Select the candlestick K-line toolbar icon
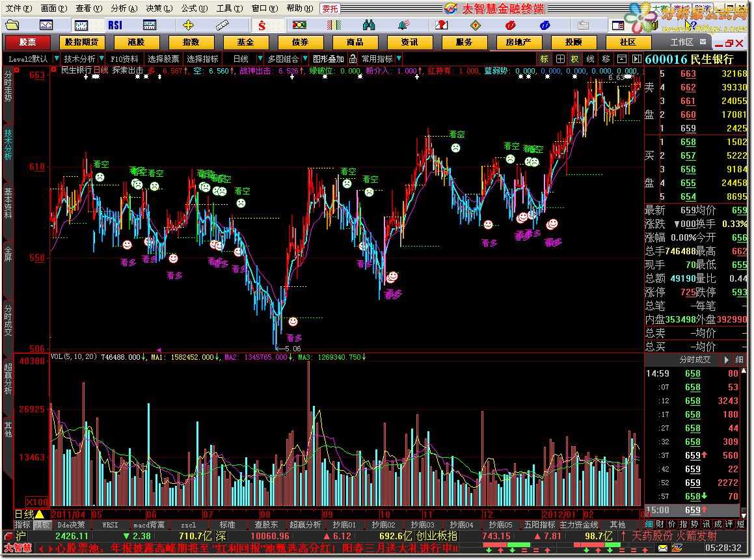 (81, 25)
